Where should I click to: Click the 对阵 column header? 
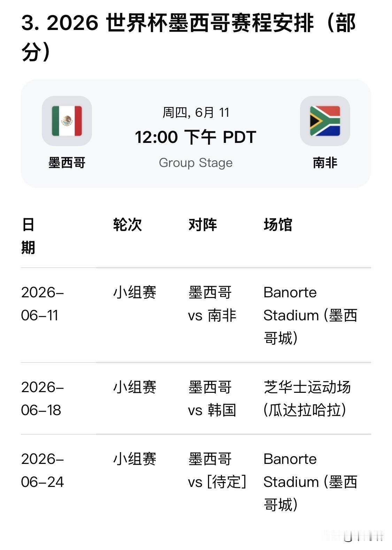[x=203, y=225]
